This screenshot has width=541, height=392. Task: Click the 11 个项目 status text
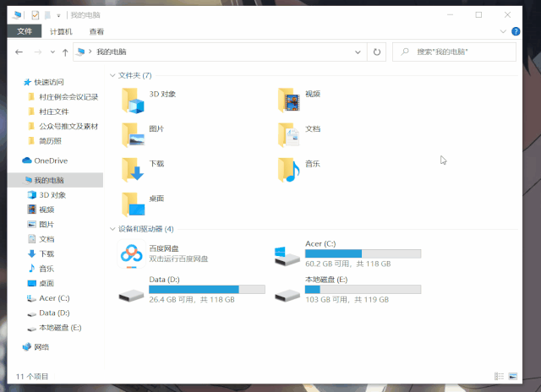point(32,377)
